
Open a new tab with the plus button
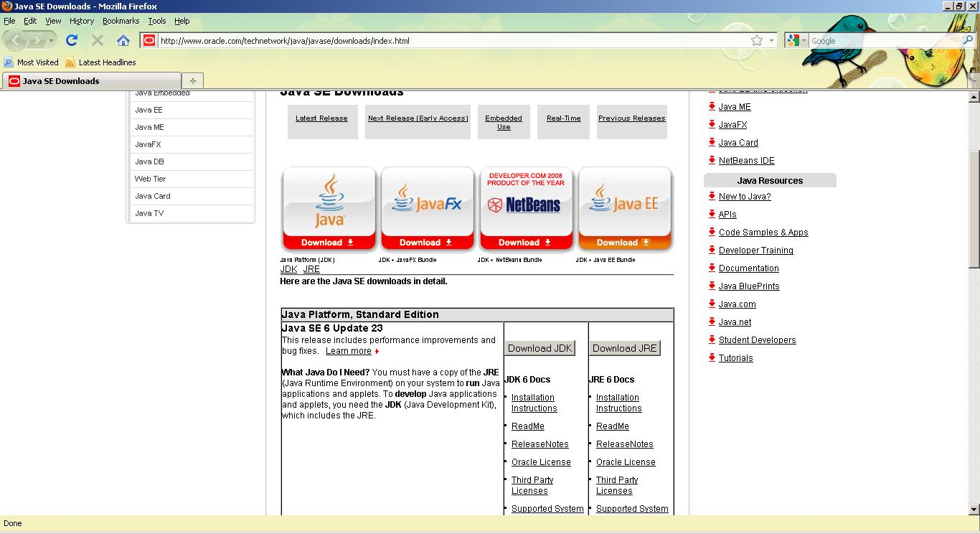[x=192, y=80]
